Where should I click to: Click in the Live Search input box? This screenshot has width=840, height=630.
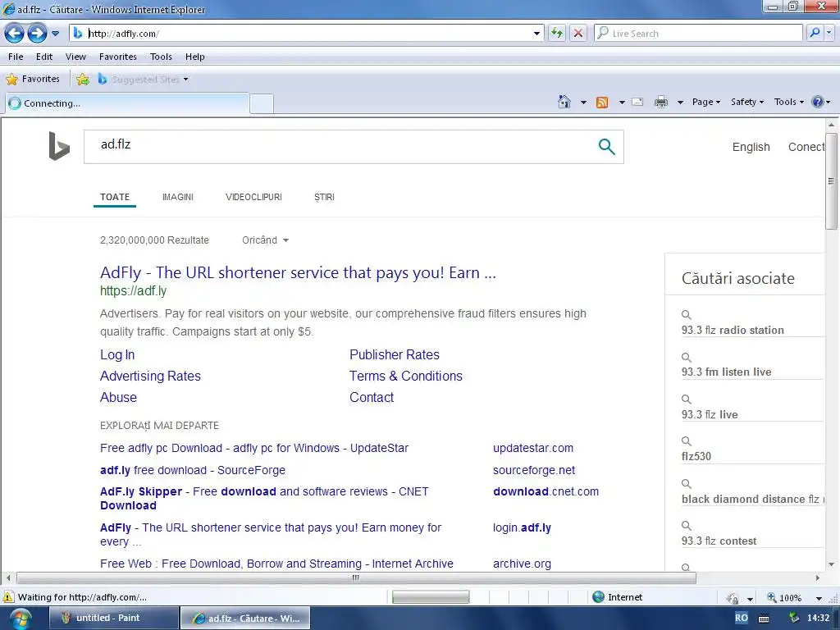click(698, 33)
